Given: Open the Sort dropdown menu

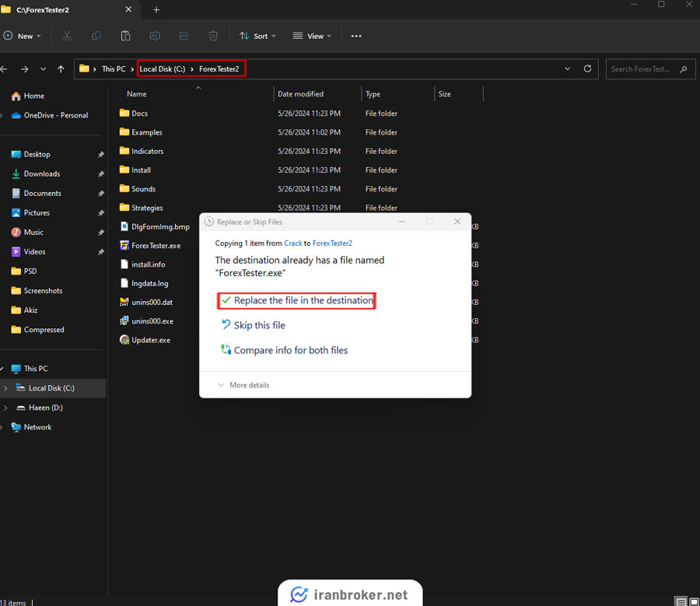Looking at the screenshot, I should [x=257, y=36].
